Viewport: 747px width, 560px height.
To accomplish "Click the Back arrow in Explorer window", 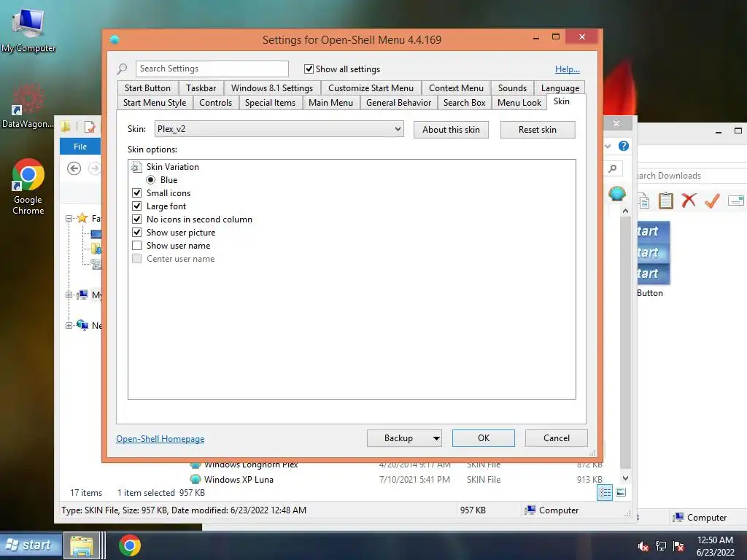I will click(74, 168).
